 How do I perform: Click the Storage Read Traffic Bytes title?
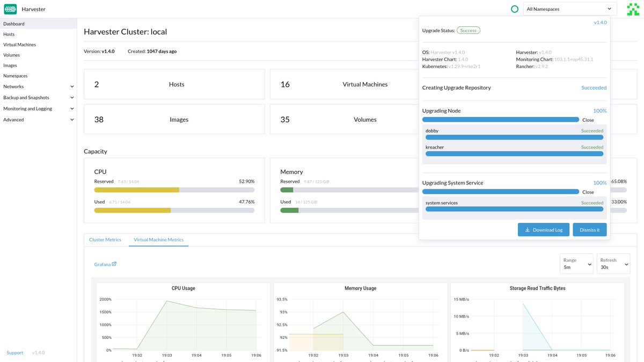click(537, 289)
